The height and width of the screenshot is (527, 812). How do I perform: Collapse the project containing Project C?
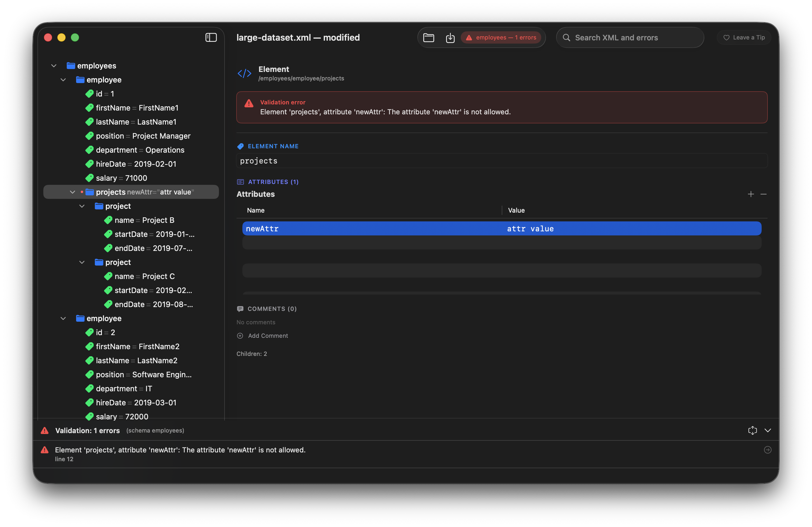(82, 263)
